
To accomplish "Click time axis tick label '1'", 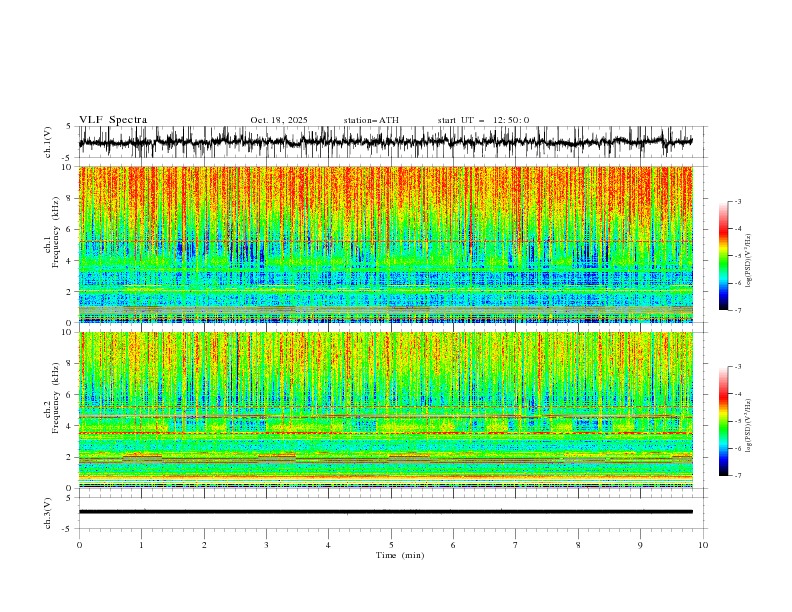I will [142, 545].
